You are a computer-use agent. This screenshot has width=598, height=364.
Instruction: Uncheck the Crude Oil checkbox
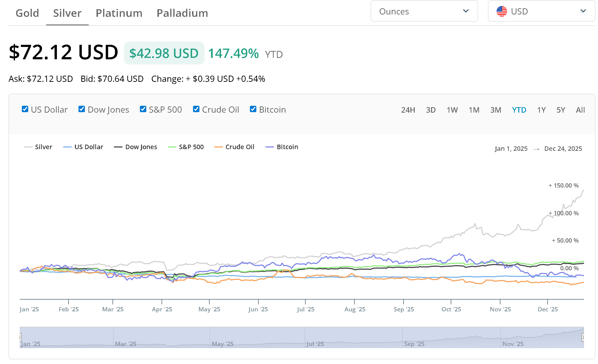click(x=196, y=109)
